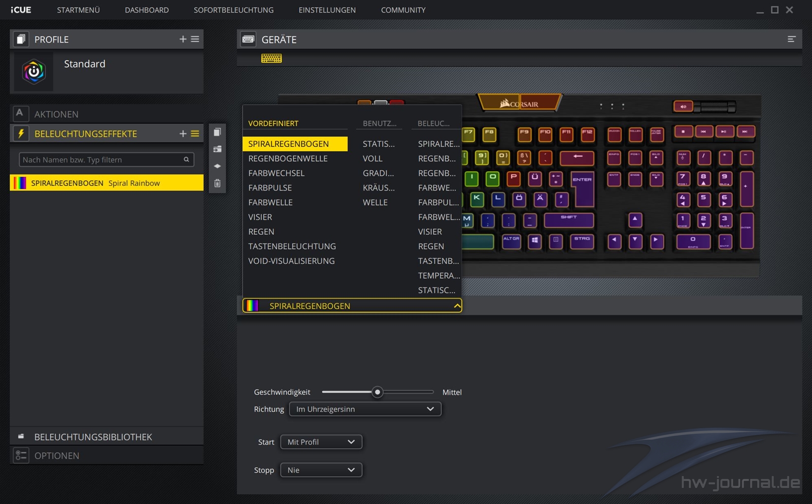
Task: Open Sofortbeleuchtung menu
Action: (x=233, y=10)
